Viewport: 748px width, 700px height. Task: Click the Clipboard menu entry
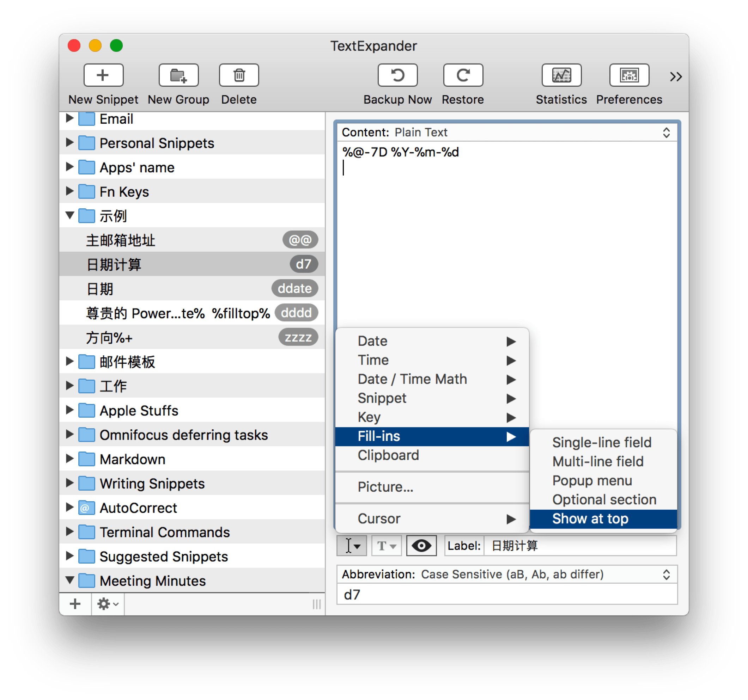388,455
